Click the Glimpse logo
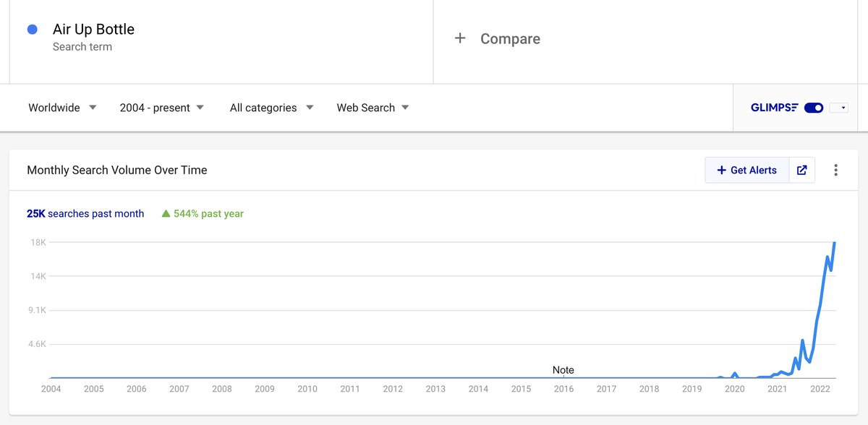 (x=775, y=108)
